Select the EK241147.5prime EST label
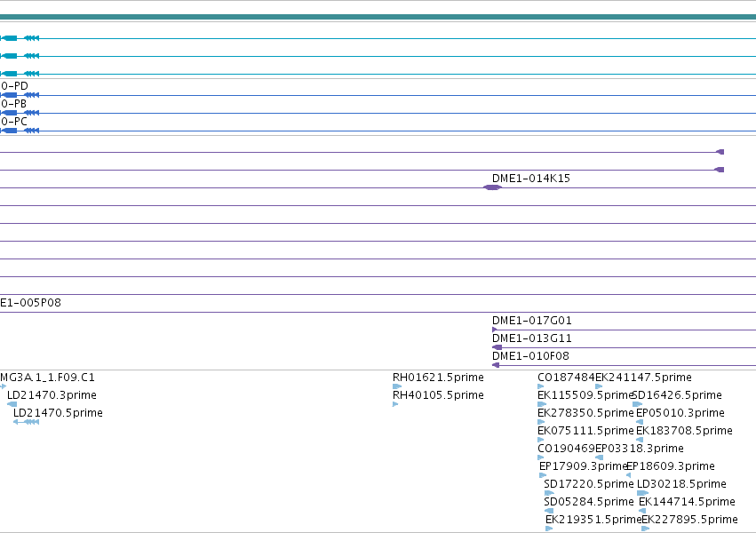 point(644,378)
